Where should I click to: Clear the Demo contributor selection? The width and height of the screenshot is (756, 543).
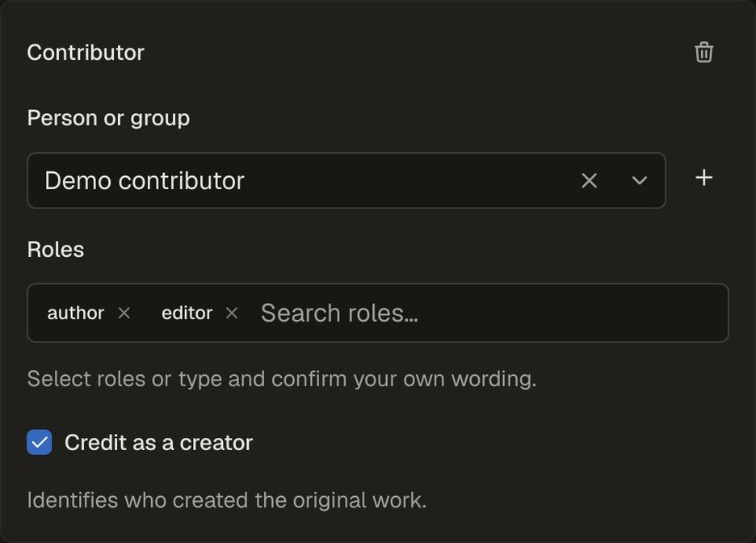point(589,181)
